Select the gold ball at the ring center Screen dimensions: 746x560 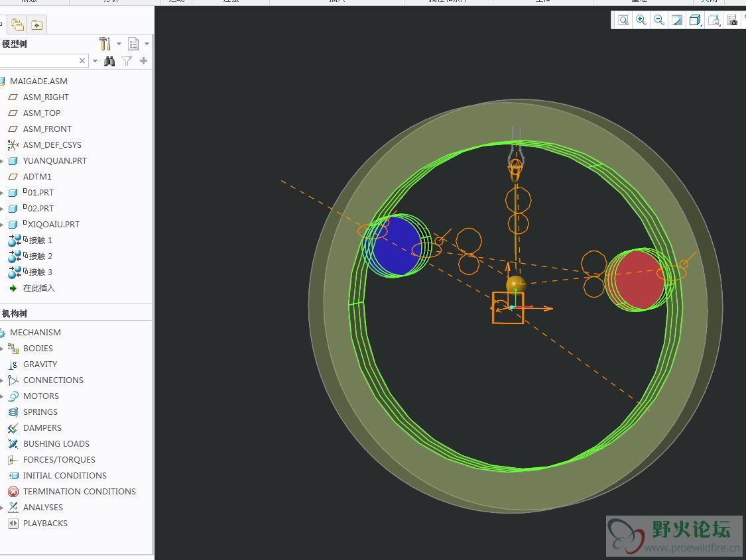tap(516, 284)
